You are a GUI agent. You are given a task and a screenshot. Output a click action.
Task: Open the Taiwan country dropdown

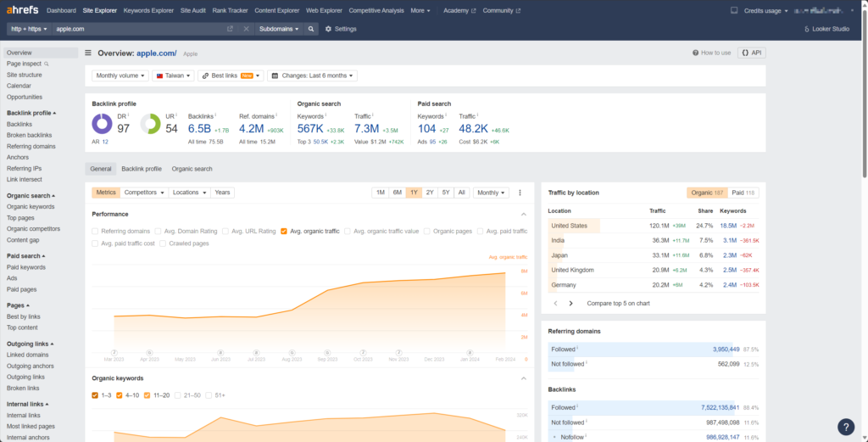click(x=173, y=76)
